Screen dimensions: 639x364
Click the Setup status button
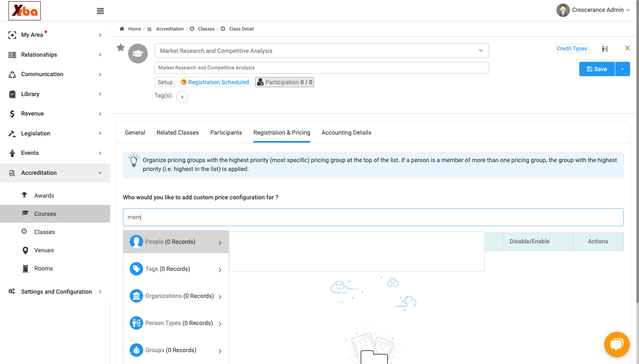pyautogui.click(x=165, y=82)
